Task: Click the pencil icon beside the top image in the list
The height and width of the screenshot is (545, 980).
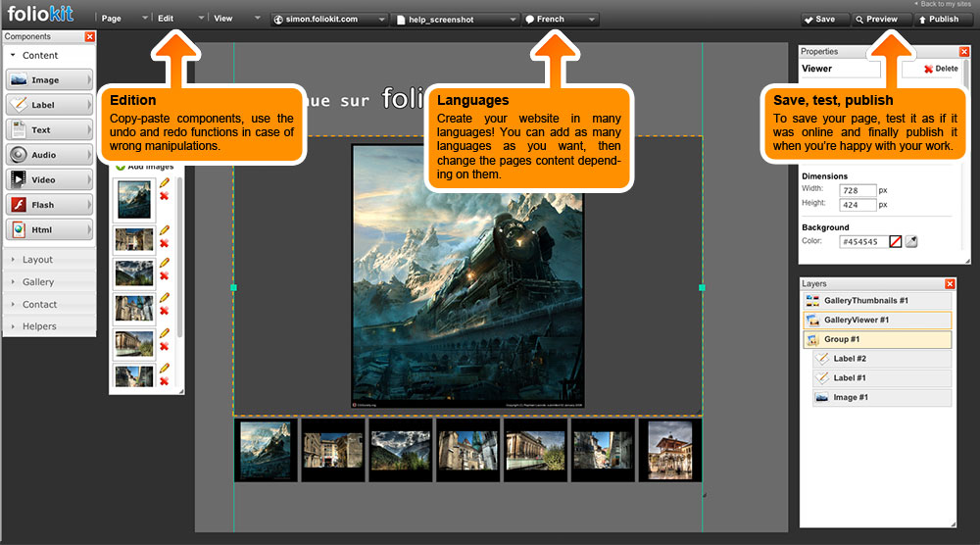Action: click(x=164, y=183)
